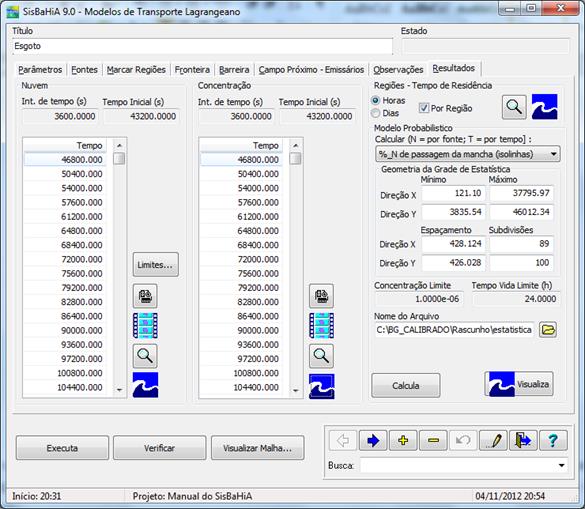
Task: Browse for file with folder icon
Action: (548, 330)
